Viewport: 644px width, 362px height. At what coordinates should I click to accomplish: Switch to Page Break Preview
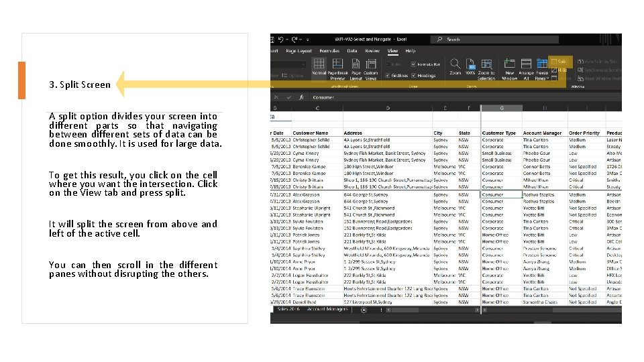point(337,69)
